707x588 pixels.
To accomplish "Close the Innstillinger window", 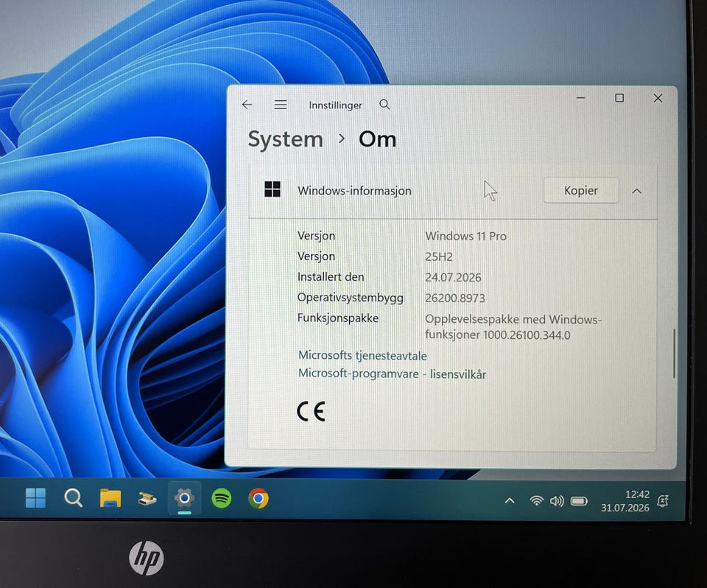I will pyautogui.click(x=658, y=98).
